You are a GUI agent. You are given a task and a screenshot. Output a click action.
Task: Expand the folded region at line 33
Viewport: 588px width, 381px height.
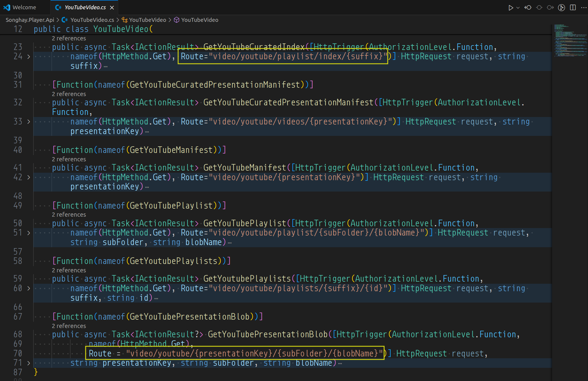coord(29,122)
